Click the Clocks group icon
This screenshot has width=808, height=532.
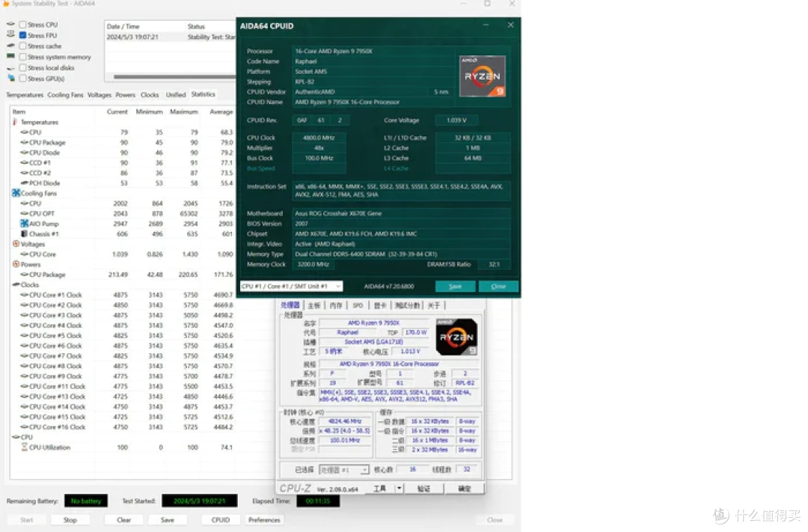tap(16, 284)
